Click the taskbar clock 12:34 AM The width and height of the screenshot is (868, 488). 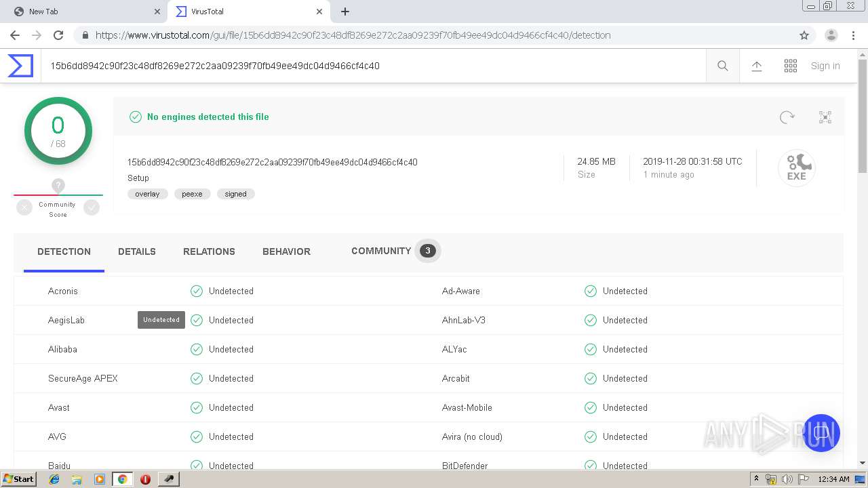tap(833, 479)
